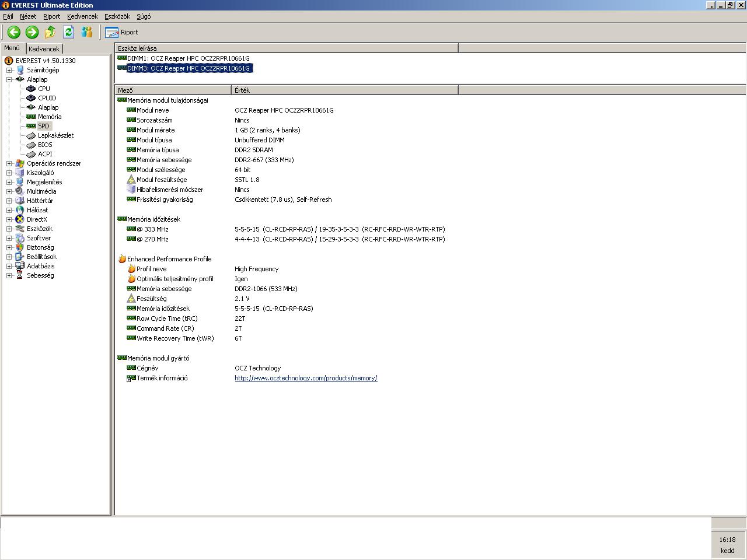747x560 pixels.
Task: Open the Nézet menu
Action: click(28, 16)
